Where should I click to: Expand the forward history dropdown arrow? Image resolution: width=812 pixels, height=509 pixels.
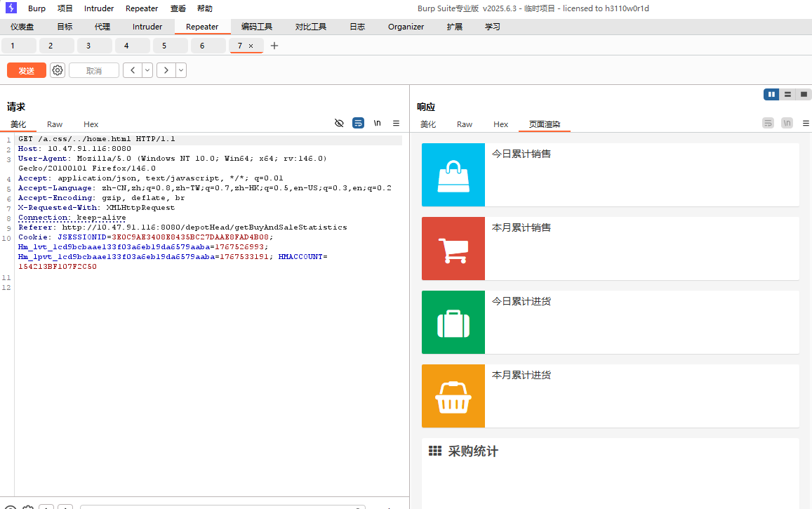181,70
